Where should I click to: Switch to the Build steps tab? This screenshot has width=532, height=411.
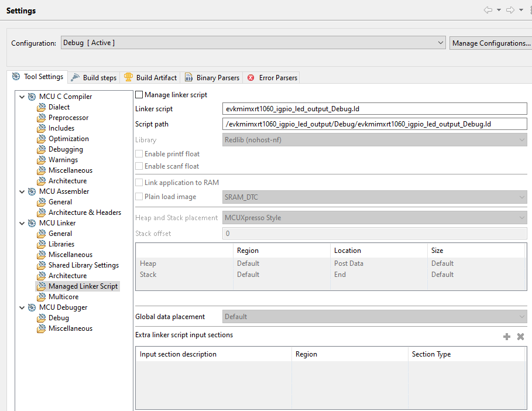tap(94, 78)
